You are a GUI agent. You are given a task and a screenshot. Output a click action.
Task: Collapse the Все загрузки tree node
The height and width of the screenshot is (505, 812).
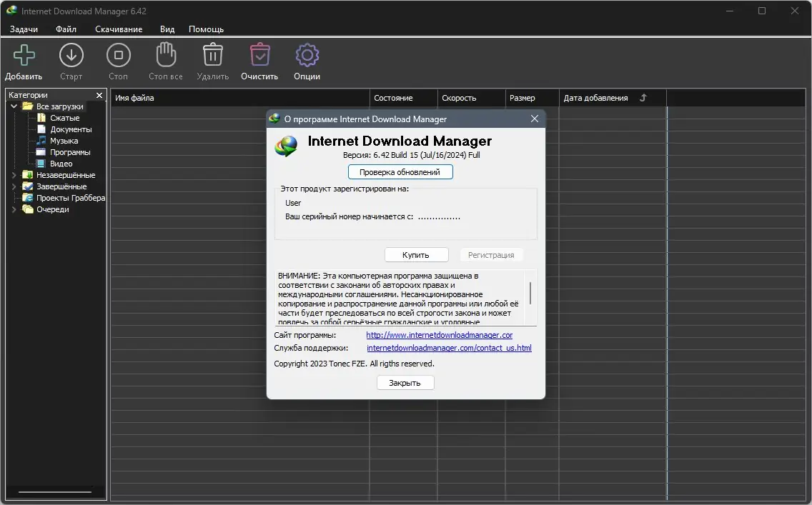point(14,106)
